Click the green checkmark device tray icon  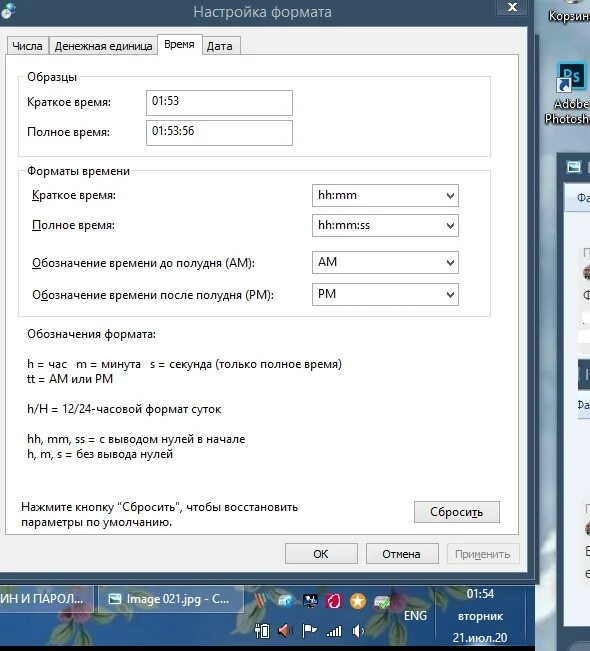click(x=382, y=601)
